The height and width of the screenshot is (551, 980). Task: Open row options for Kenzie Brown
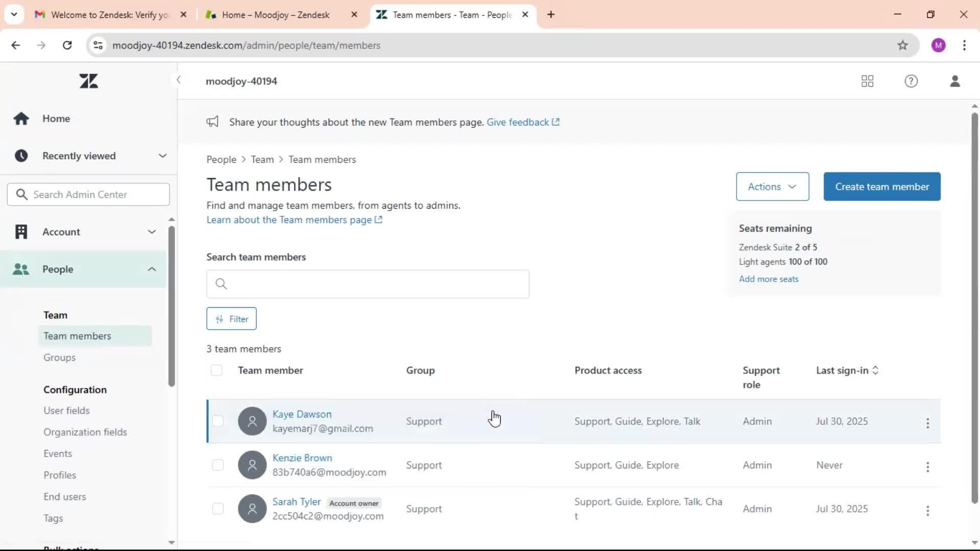pyautogui.click(x=927, y=467)
